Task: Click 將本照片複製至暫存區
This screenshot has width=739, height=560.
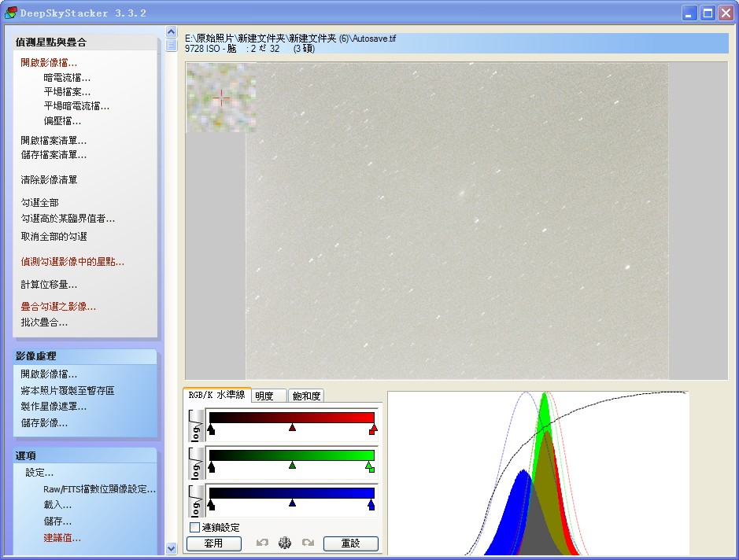Action: pyautogui.click(x=68, y=390)
